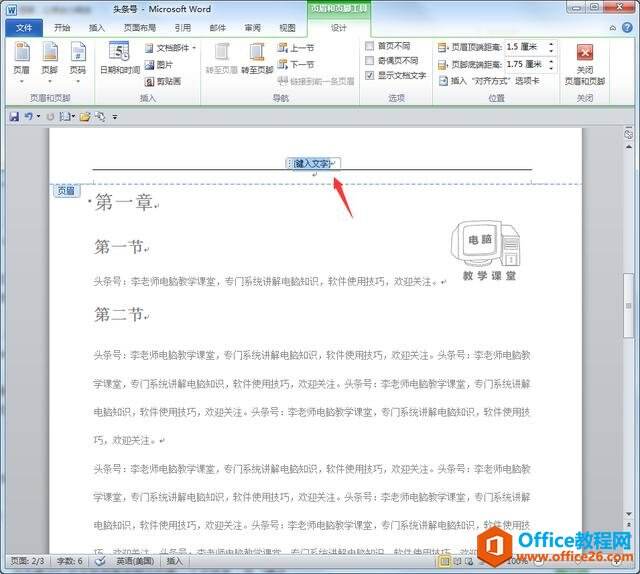Image resolution: width=640 pixels, height=574 pixels.
Task: Click 插入"对齐方式"选项卡 button
Action: click(489, 81)
